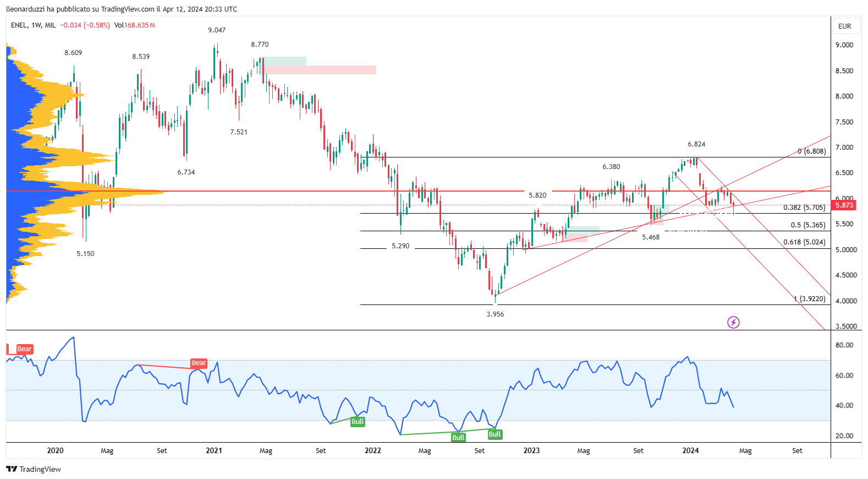
Task: Click the Vol 168.635M value
Action: click(135, 25)
